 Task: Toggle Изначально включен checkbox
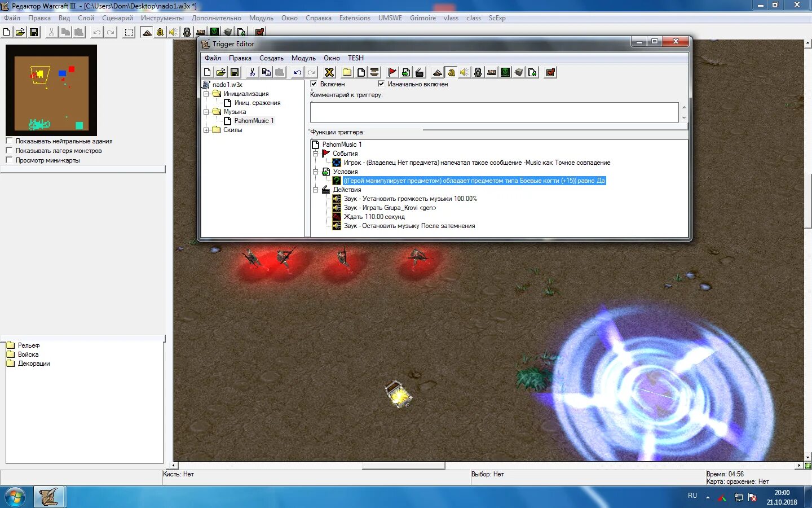tap(381, 84)
